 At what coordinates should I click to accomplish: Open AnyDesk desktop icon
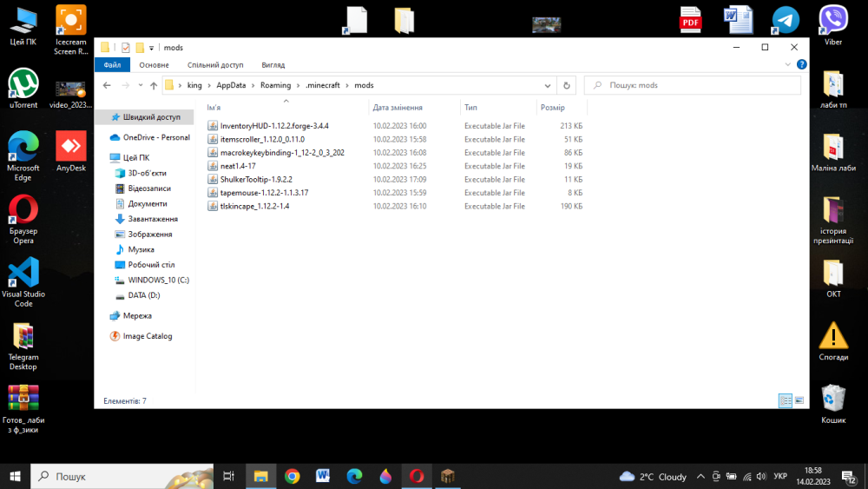click(71, 151)
